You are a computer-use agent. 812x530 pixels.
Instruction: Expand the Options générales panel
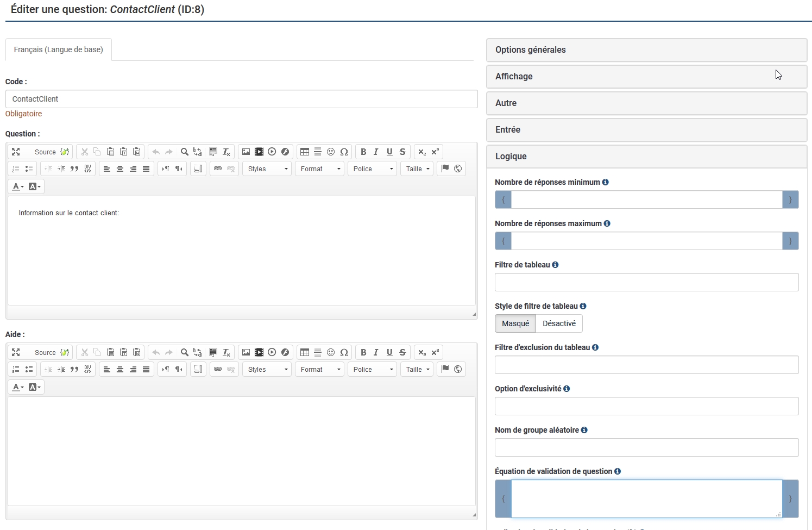[646, 50]
